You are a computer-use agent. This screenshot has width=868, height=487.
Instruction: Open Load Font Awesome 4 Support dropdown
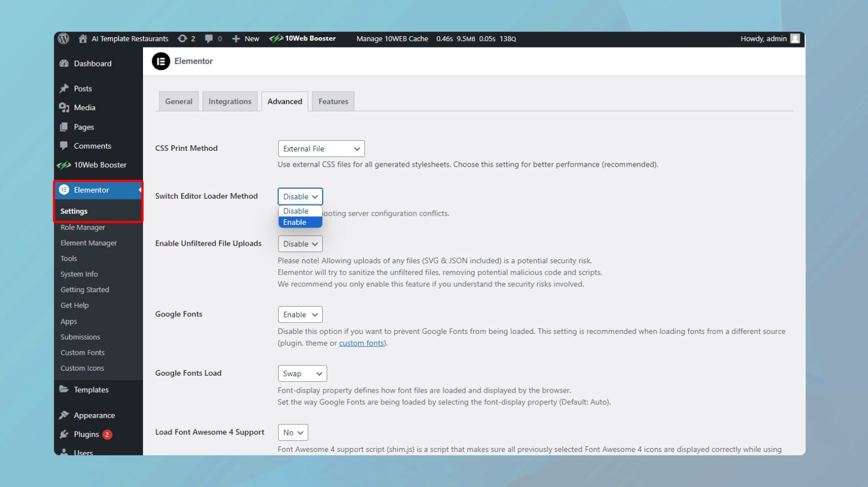pos(293,433)
